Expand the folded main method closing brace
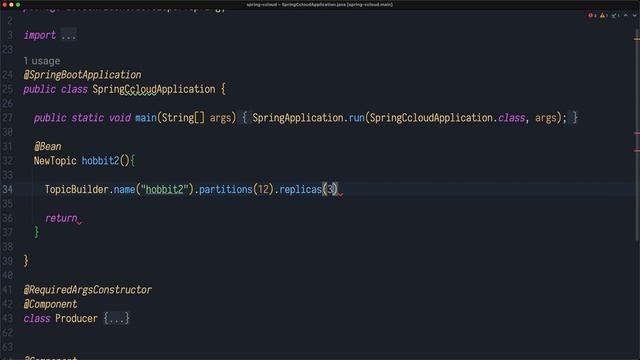 pyautogui.click(x=575, y=118)
